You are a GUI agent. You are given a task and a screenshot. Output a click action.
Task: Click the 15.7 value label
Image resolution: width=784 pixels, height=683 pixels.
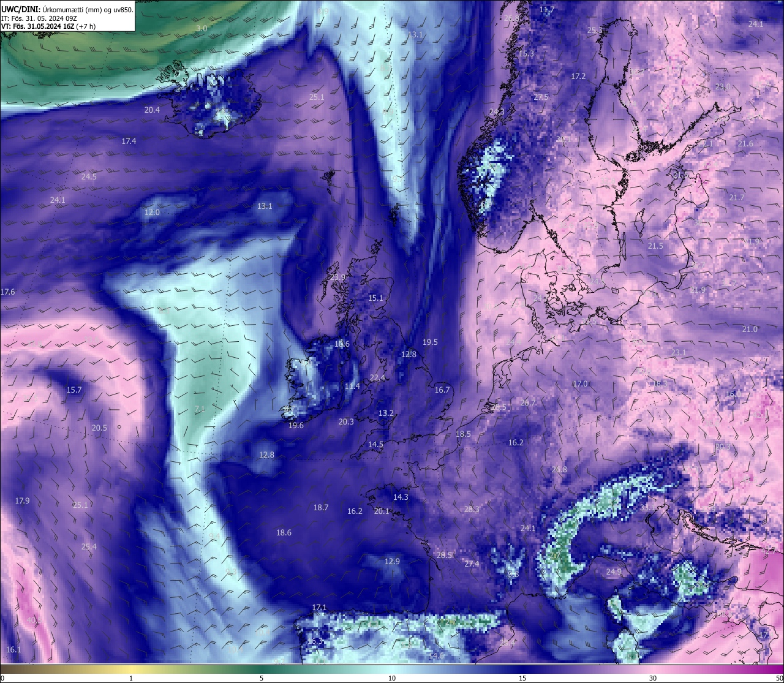coord(74,390)
